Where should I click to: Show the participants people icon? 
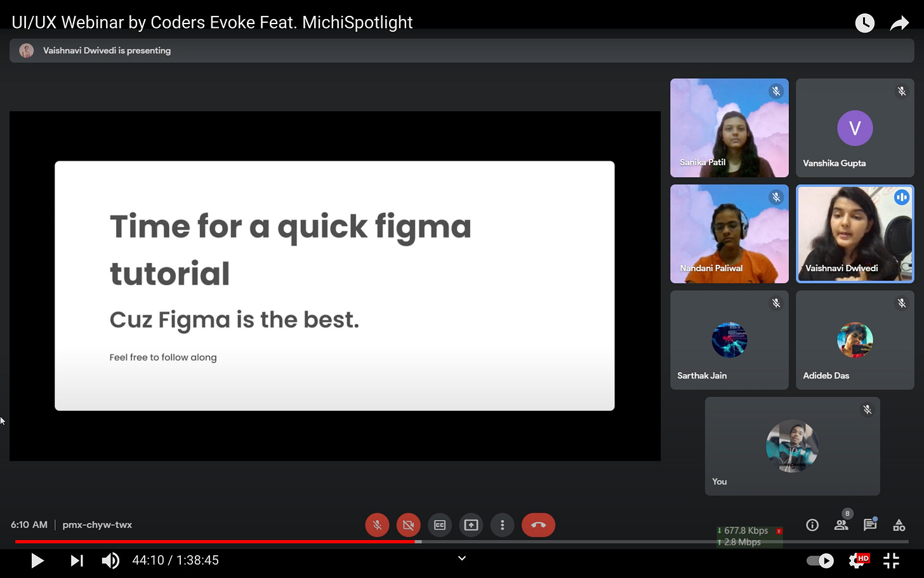pyautogui.click(x=841, y=525)
